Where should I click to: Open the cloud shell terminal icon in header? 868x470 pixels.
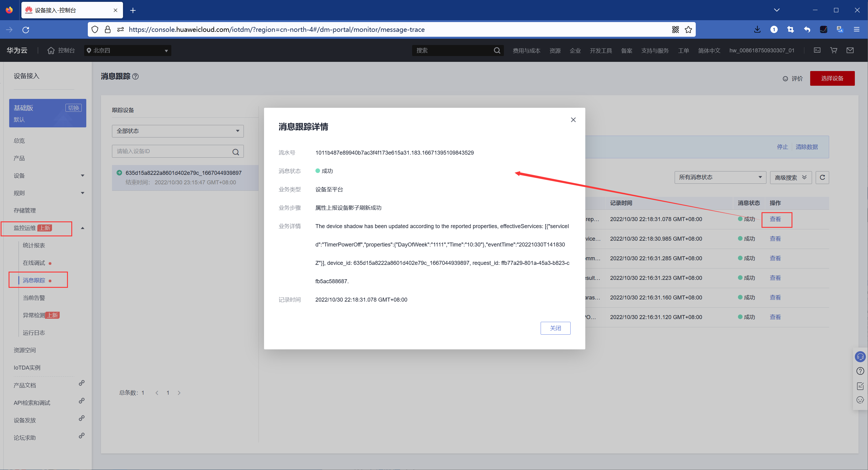pos(817,50)
